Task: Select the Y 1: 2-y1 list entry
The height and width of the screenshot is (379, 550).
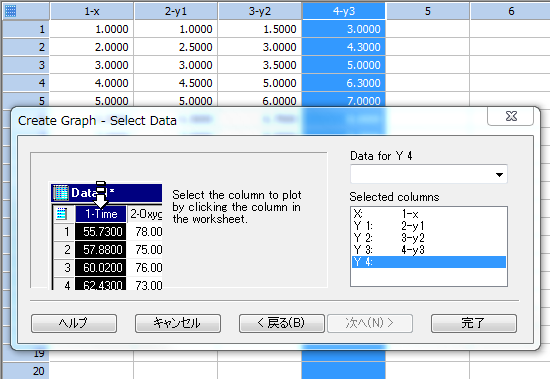Action: click(429, 226)
